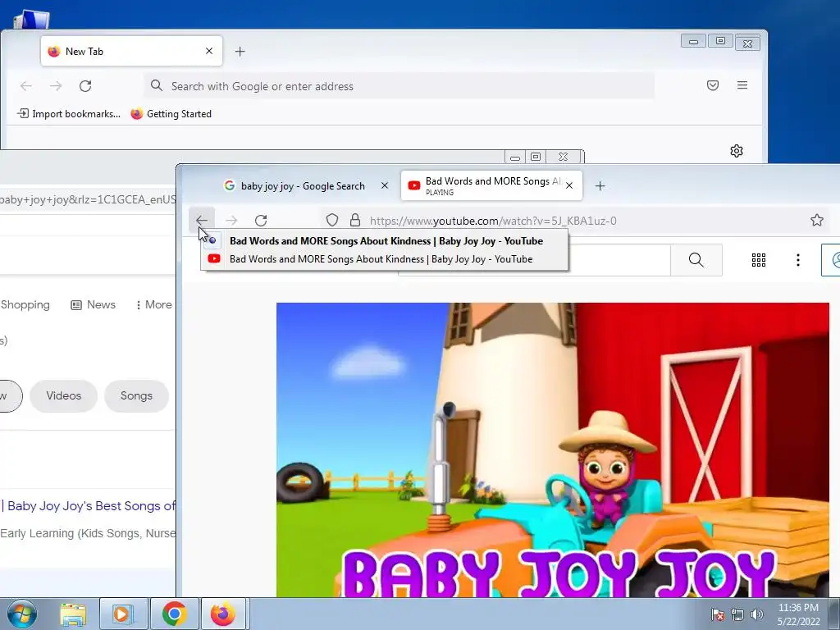Click the Firefox taskbar button

[223, 614]
